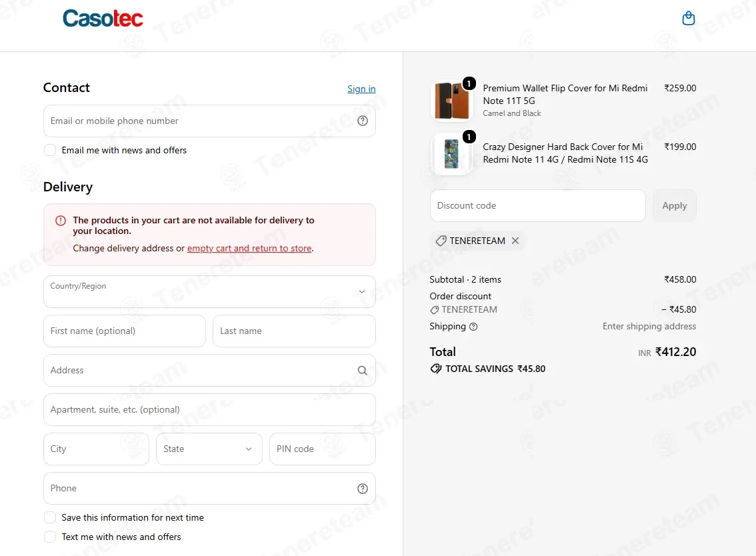Click the Crazy Designer Hard Back Cover name

(x=565, y=153)
